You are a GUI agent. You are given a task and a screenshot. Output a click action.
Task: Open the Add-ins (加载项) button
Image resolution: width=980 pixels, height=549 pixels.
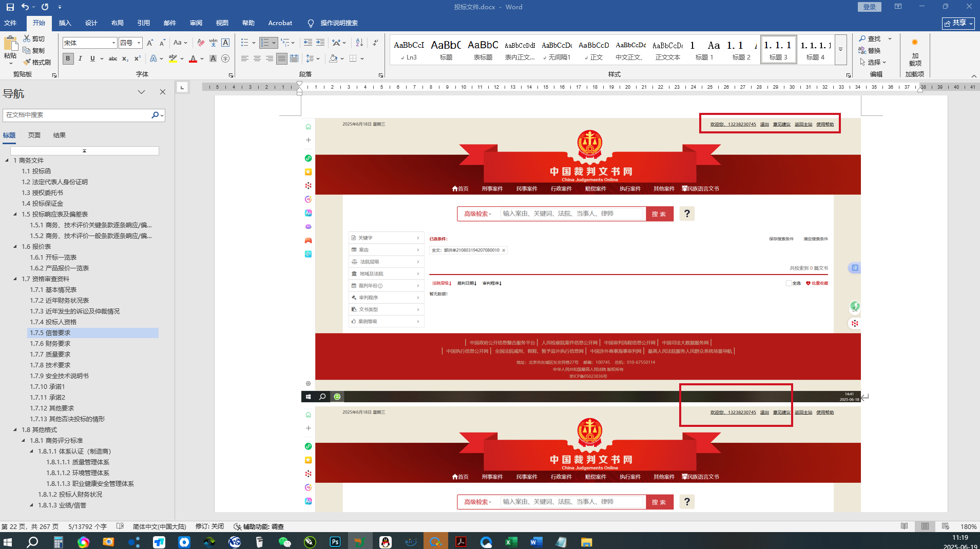tap(915, 52)
